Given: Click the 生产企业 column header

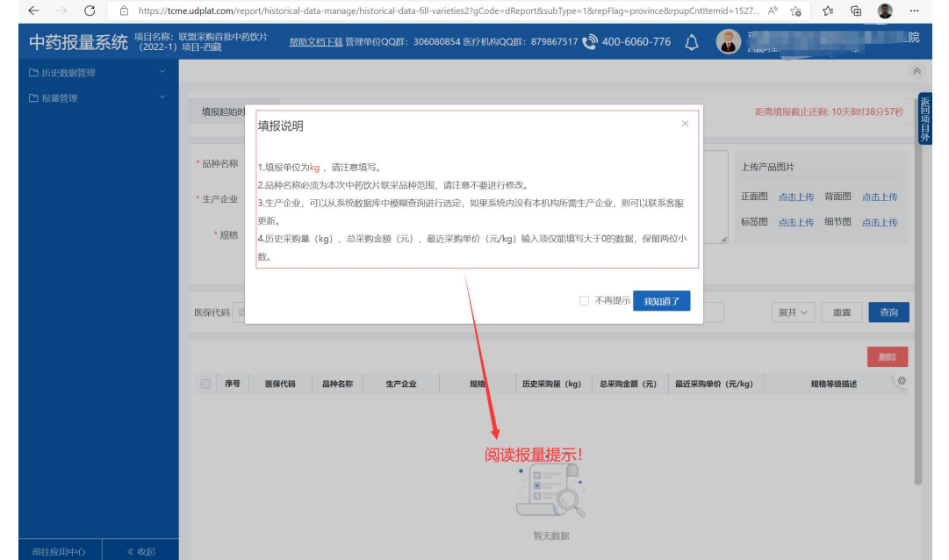Looking at the screenshot, I should (400, 384).
